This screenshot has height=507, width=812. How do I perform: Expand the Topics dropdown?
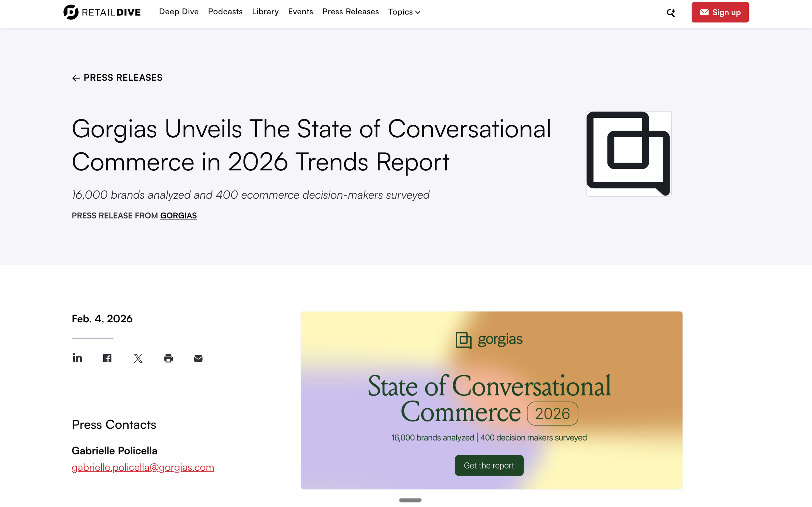click(x=404, y=12)
